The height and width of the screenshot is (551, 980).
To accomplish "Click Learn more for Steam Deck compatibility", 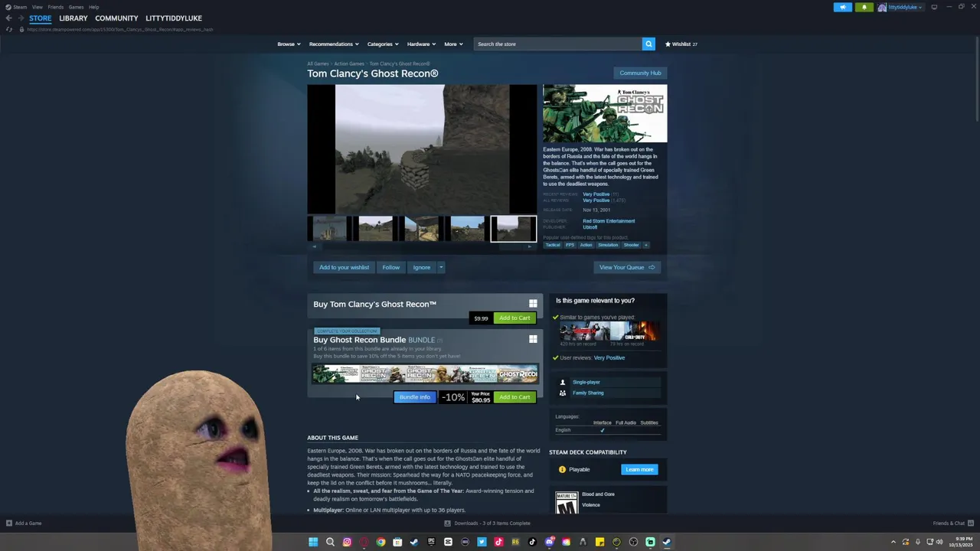I will pyautogui.click(x=639, y=469).
